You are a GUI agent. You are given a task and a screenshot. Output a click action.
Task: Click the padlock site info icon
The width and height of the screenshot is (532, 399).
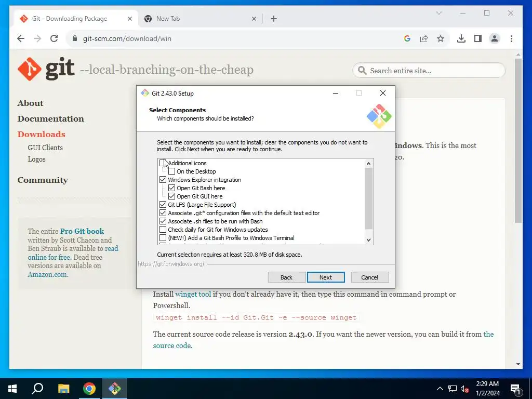tap(75, 38)
